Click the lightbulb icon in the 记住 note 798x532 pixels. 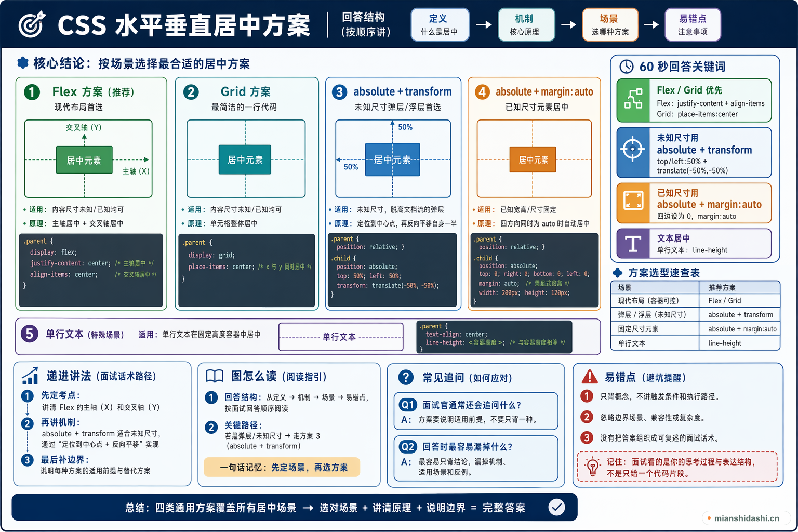(x=592, y=467)
